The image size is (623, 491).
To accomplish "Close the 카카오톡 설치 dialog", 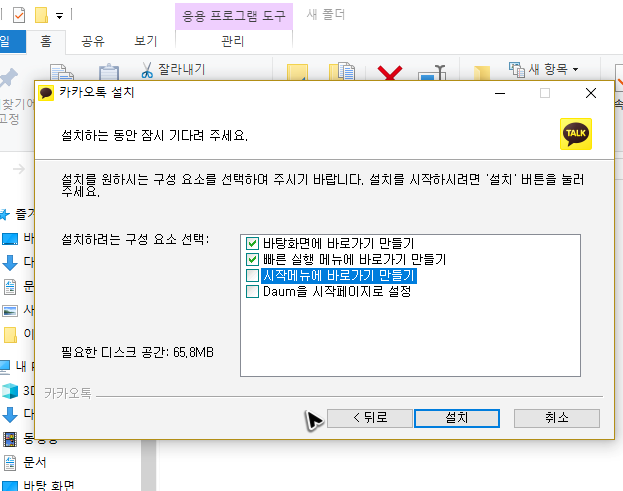I will (591, 93).
